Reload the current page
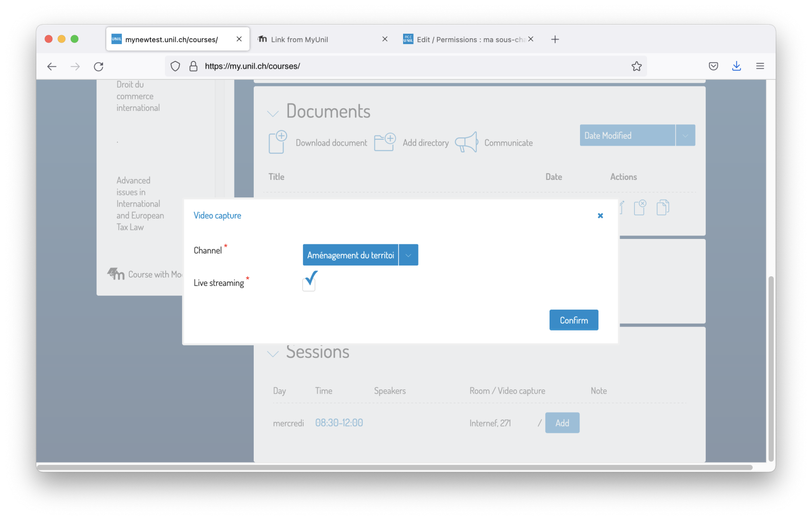 pyautogui.click(x=99, y=66)
